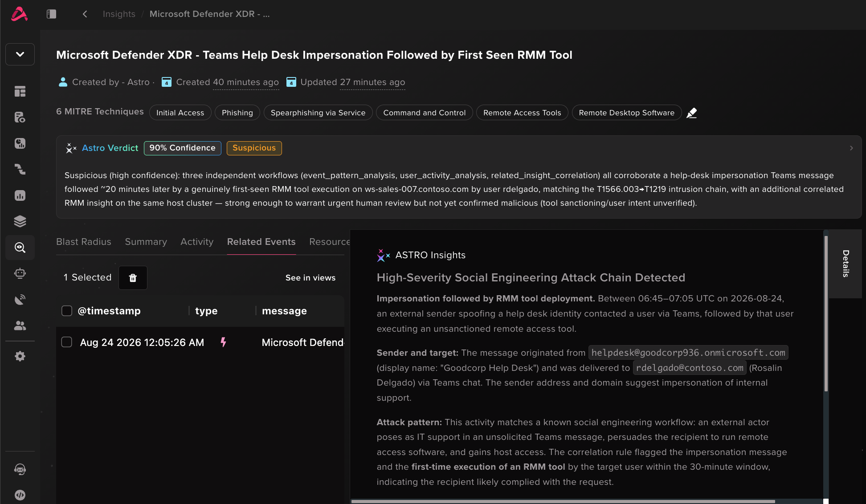Click the Created by user avatar icon

click(63, 82)
